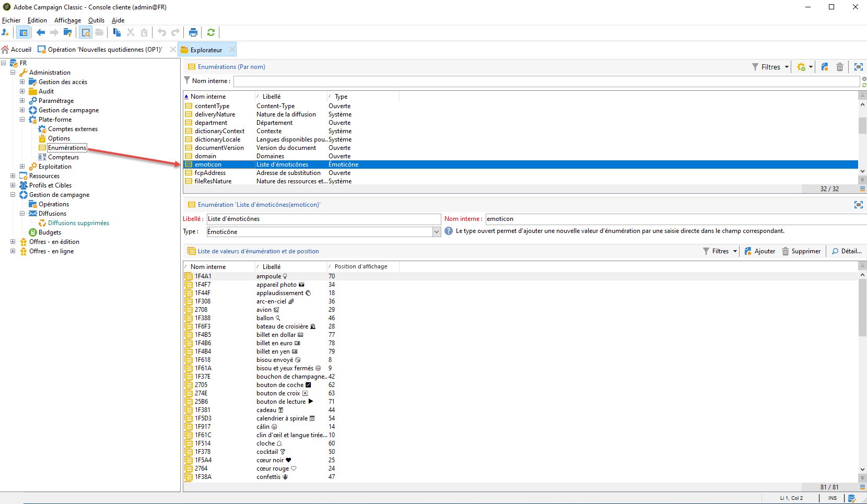Open the Aide menu

(118, 20)
